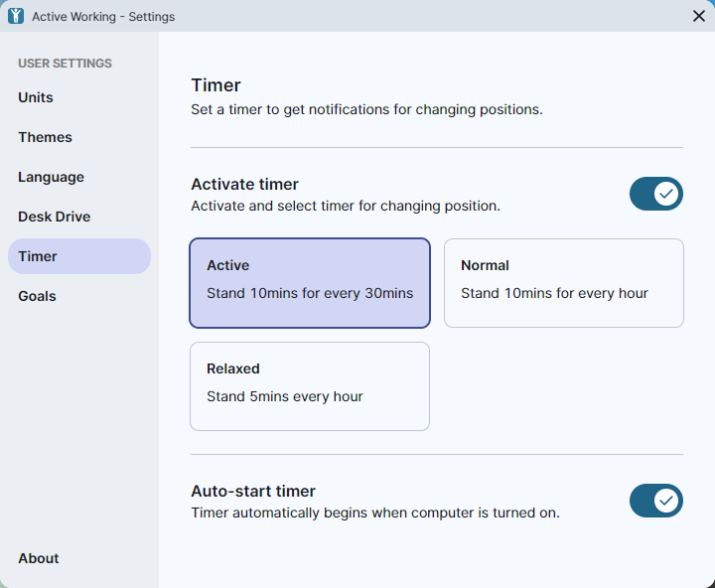715x588 pixels.
Task: Close the Settings window
Action: tap(699, 16)
